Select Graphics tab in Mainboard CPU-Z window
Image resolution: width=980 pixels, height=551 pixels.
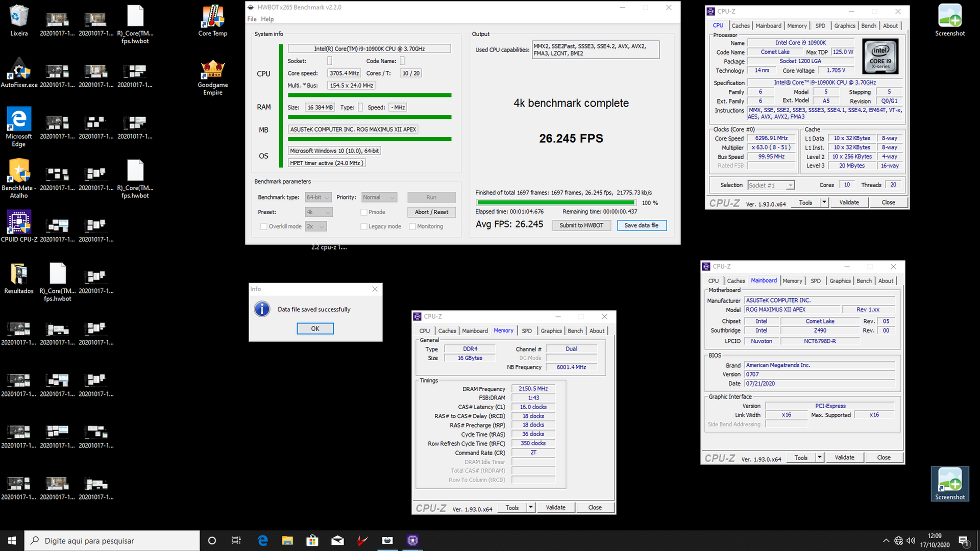pos(840,281)
